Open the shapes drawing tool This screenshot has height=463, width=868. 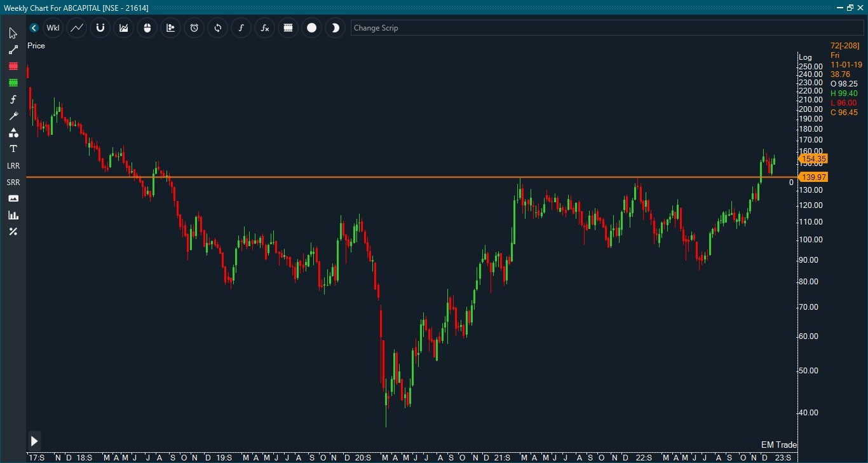tap(13, 132)
